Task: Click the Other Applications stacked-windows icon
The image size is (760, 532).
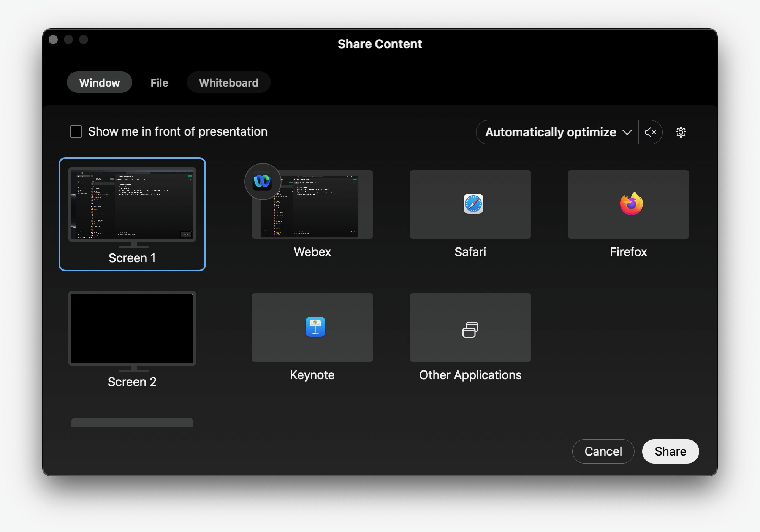Action: [470, 329]
